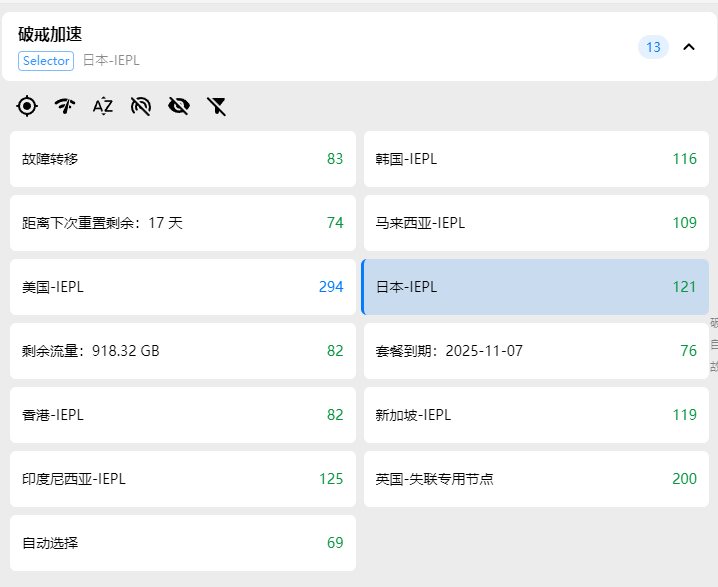Click the locate current node target icon
The width and height of the screenshot is (718, 587).
point(27,106)
